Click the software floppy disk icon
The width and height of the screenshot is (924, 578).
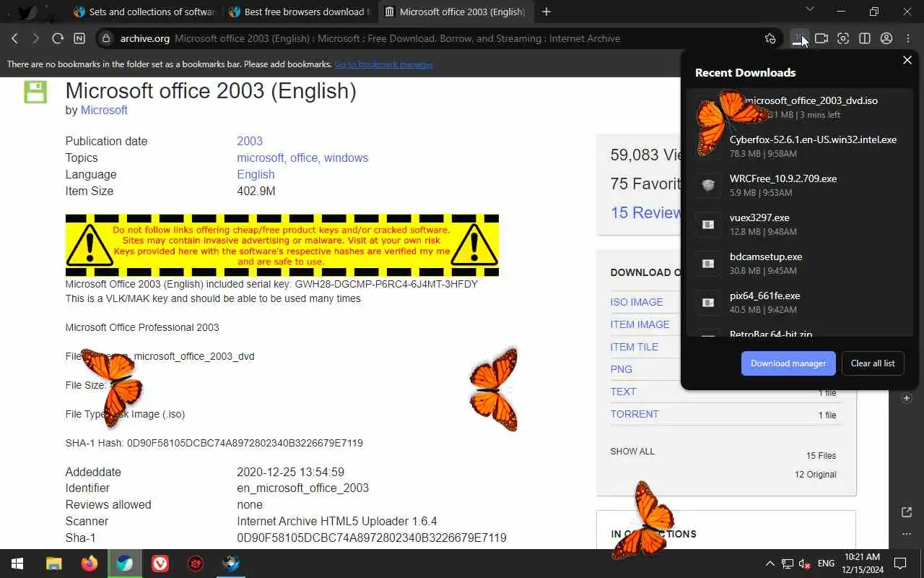[35, 92]
